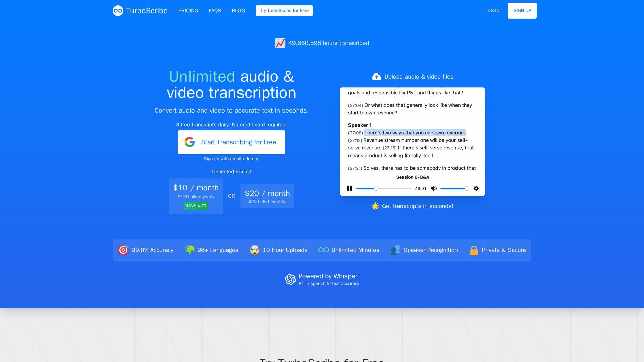Click Sign up with email address link
Screen dimensions: 644x362
231,159
